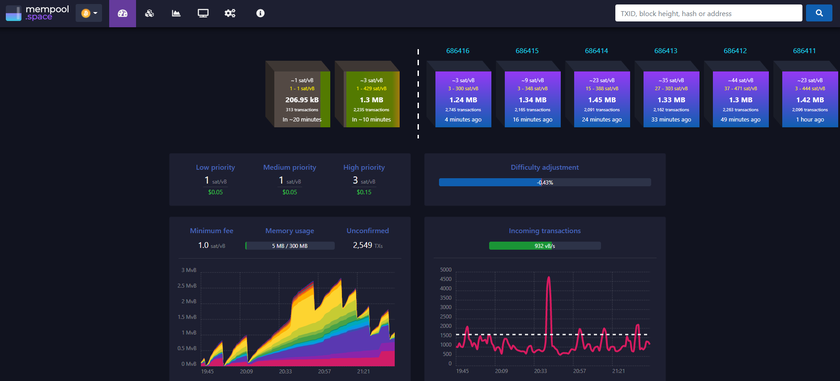Focus the TXID search input field

tap(708, 13)
